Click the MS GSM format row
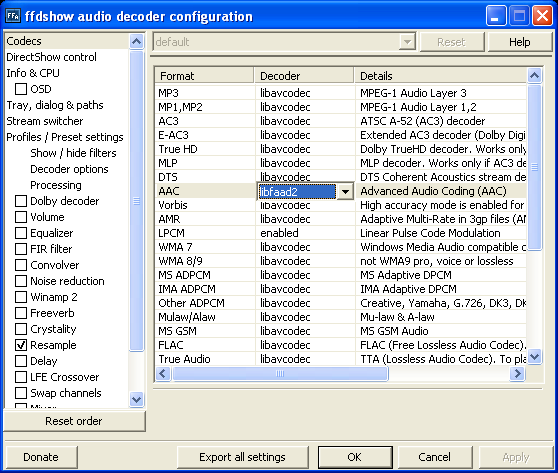558x473 pixels. [341, 331]
